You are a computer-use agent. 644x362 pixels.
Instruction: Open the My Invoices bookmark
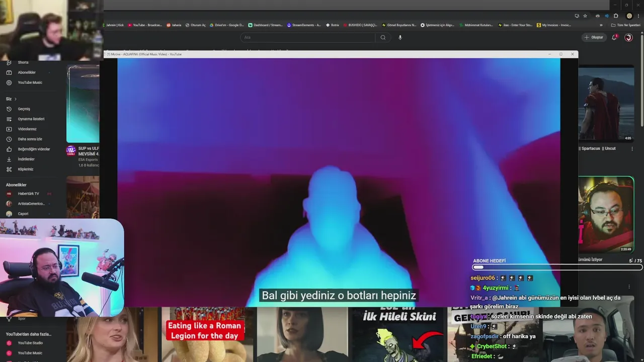554,25
